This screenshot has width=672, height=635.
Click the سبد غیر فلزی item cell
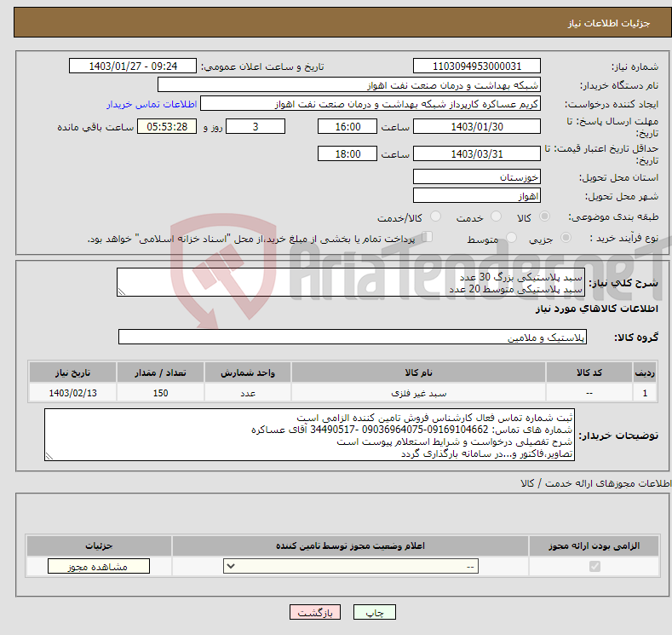pos(418,393)
